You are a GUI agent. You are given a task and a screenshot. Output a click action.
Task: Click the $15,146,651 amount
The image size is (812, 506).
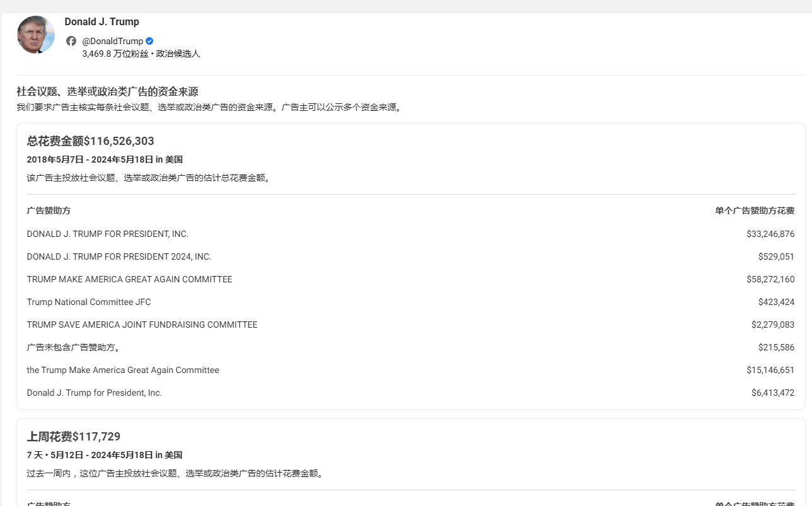click(x=770, y=370)
